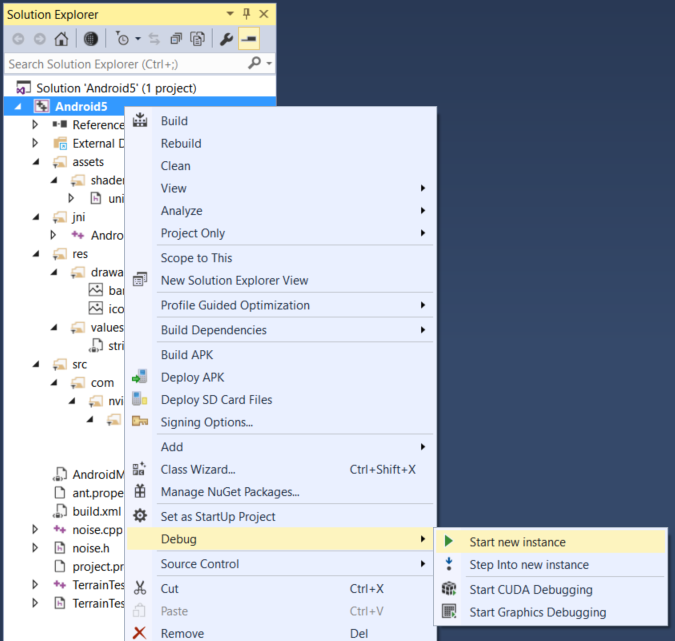Open Class Wizard
This screenshot has width=675, height=641.
281,469
